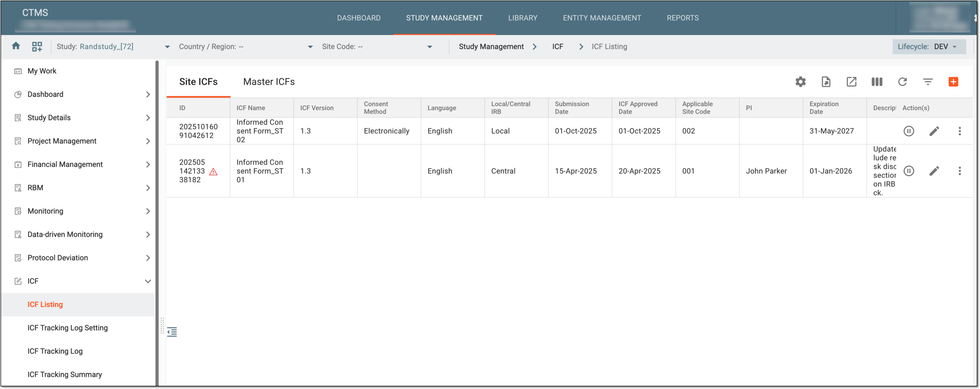Click the Study Details sidebar icon
Screen dimensions: 980x389
tap(18, 118)
